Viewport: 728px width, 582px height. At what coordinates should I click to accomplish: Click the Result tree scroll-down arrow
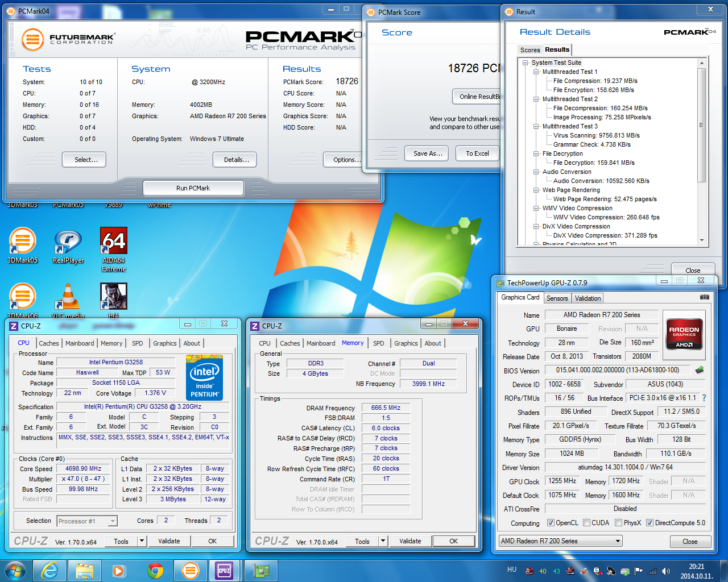(702, 240)
